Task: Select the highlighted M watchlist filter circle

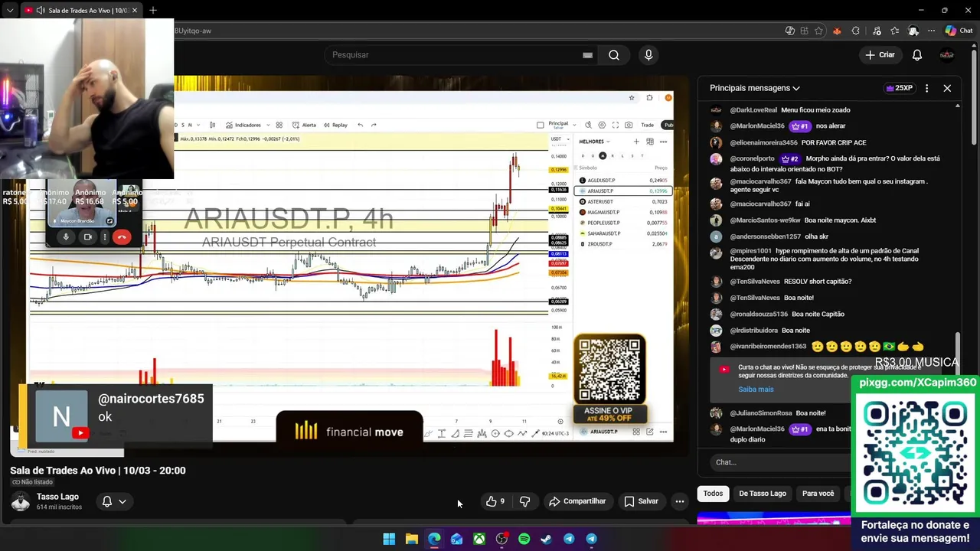Action: [603, 156]
